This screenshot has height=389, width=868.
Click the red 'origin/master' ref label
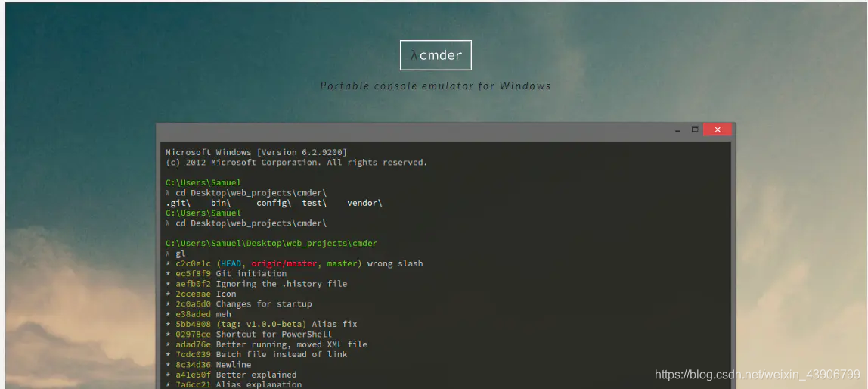click(x=284, y=264)
